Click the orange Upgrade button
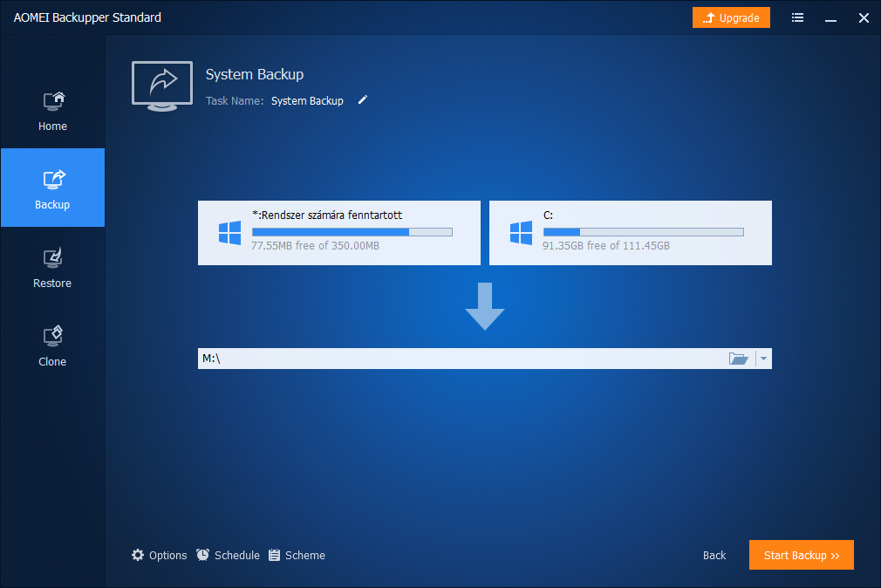The height and width of the screenshot is (588, 881). tap(731, 17)
